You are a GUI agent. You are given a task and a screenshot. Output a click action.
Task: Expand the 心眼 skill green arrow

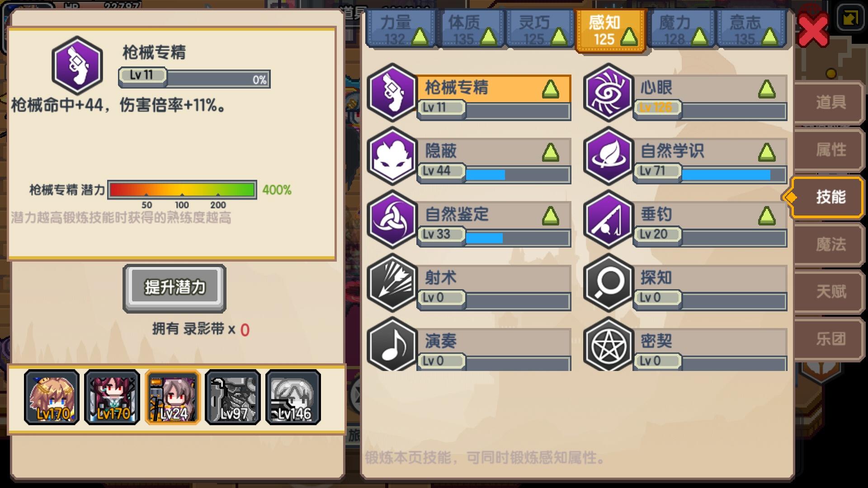pyautogui.click(x=767, y=89)
